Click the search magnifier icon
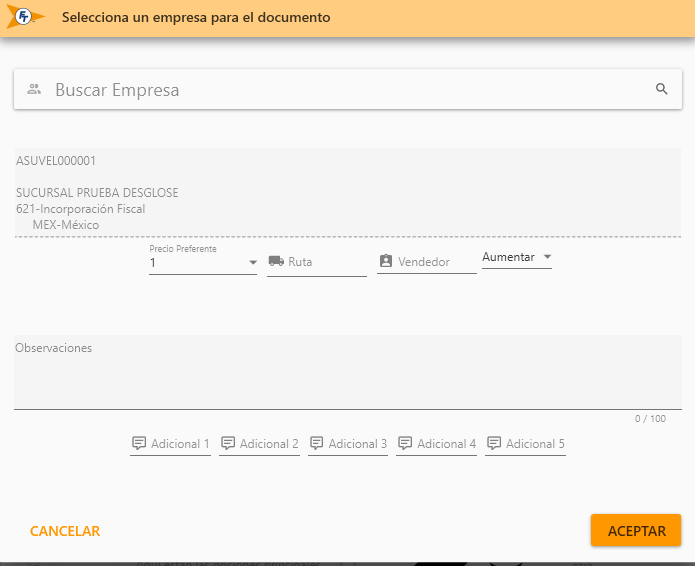This screenshot has height=566, width=695. (661, 89)
